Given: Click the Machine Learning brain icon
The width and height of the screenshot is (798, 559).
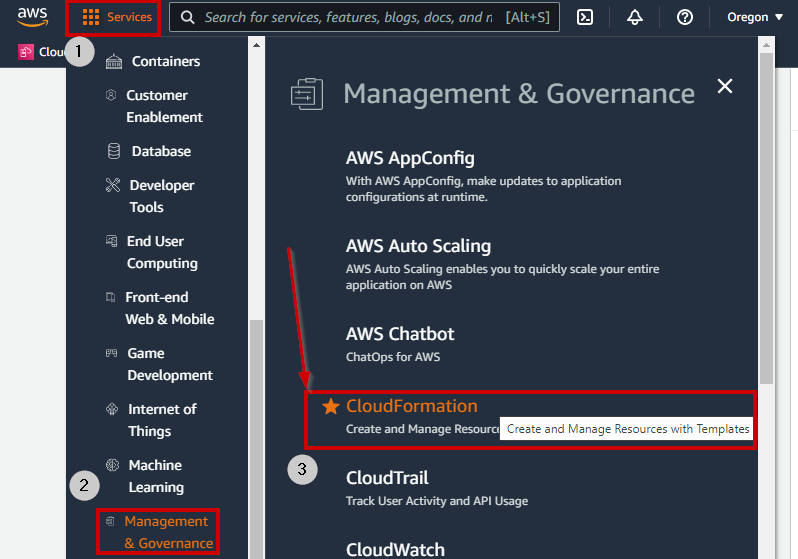Looking at the screenshot, I should (112, 465).
